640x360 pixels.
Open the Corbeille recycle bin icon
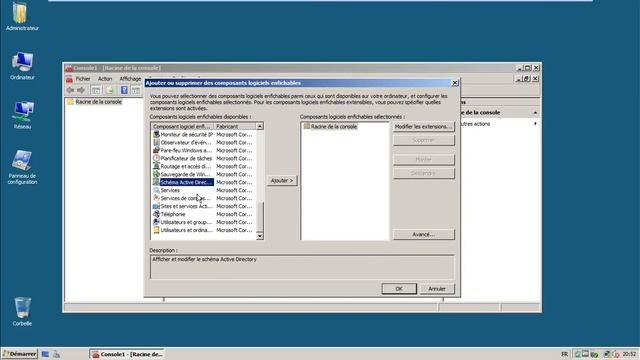click(22, 307)
